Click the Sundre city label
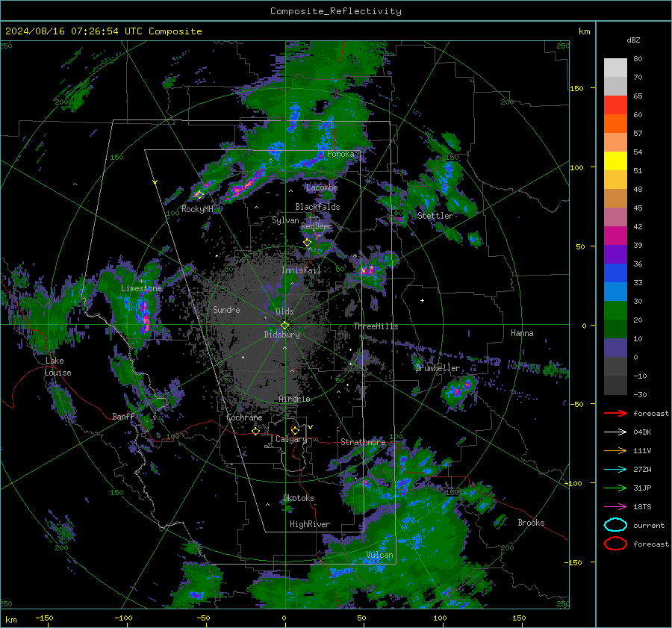The image size is (672, 628). click(226, 309)
